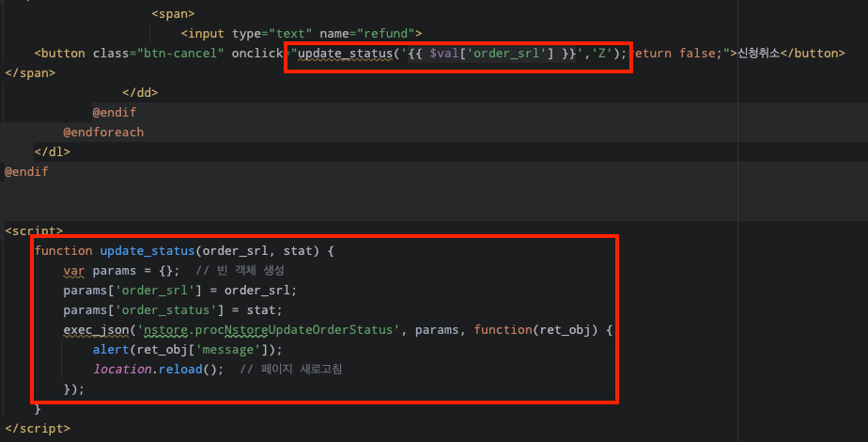868x442 pixels.
Task: Click the 신청취소 button label text
Action: (x=759, y=54)
